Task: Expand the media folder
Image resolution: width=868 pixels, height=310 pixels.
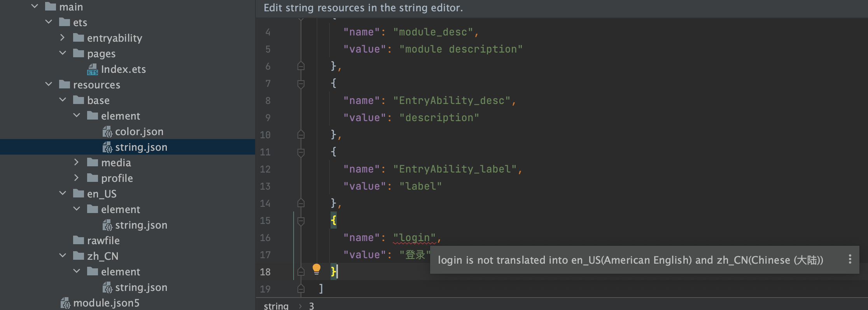Action: pyautogui.click(x=77, y=162)
